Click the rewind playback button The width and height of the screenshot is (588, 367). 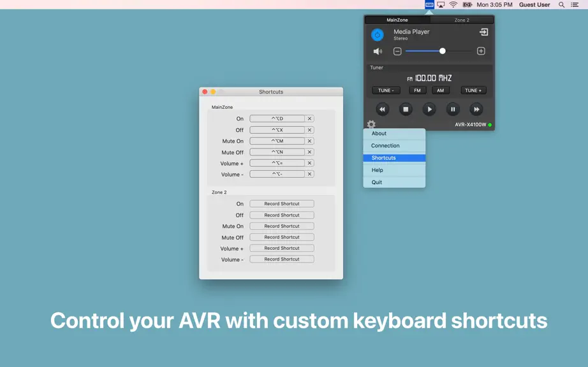(382, 110)
